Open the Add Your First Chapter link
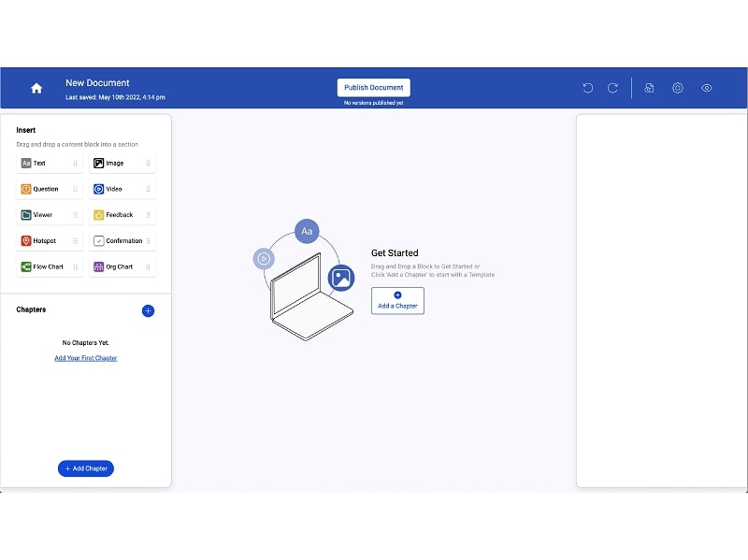The height and width of the screenshot is (560, 748). tap(86, 358)
